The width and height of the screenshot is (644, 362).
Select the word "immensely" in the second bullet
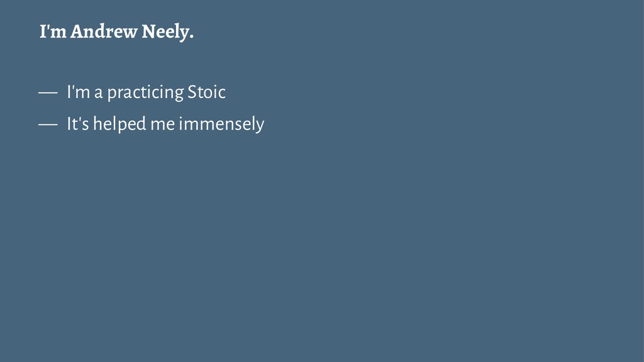tap(221, 124)
